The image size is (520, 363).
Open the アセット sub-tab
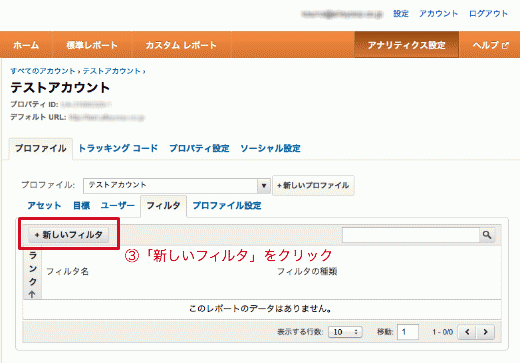pos(44,205)
